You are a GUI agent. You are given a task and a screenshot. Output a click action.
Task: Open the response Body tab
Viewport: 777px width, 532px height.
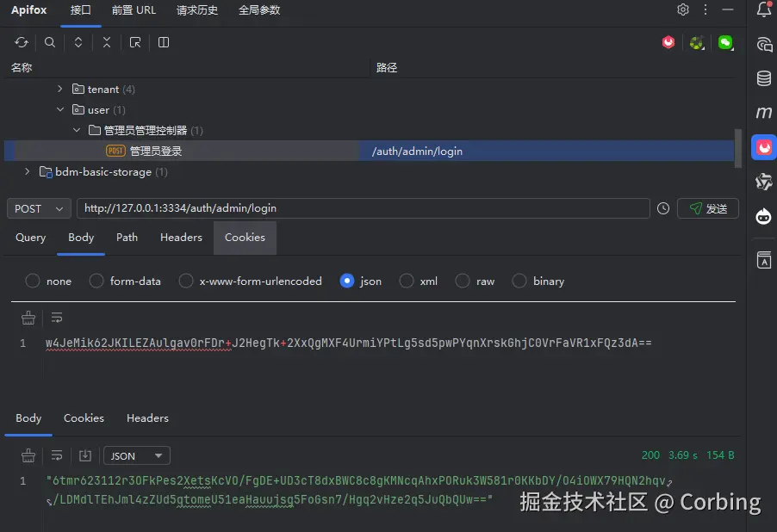pos(28,418)
